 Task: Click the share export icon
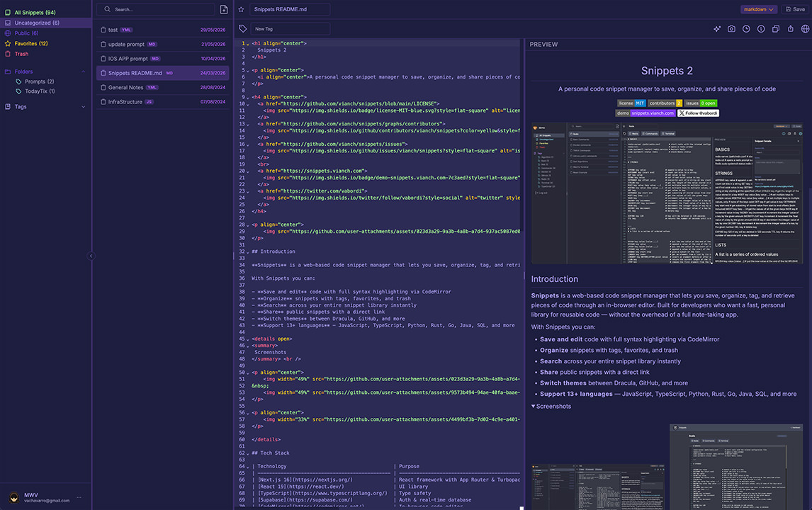(790, 29)
